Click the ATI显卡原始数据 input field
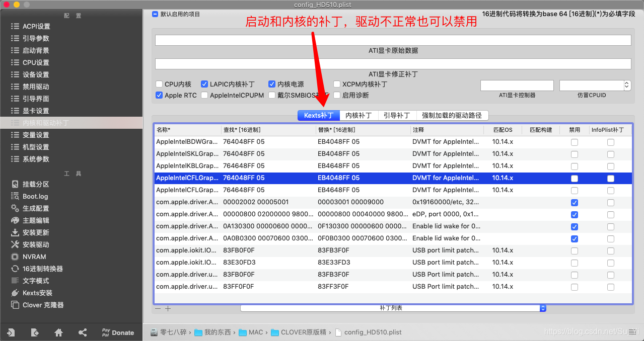This screenshot has width=644, height=341. pos(393,40)
